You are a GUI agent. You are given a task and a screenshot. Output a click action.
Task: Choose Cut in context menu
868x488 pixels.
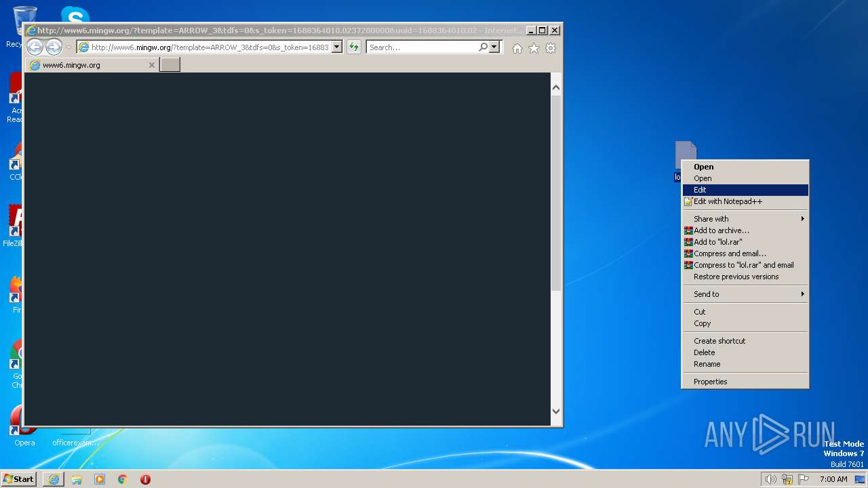tap(745, 312)
